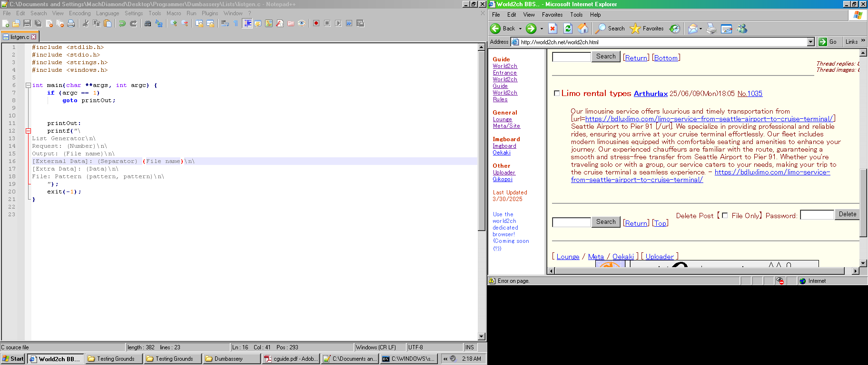Image resolution: width=868 pixels, height=365 pixels.
Task: Stop page loading in Internet Explorer
Action: pos(552,29)
